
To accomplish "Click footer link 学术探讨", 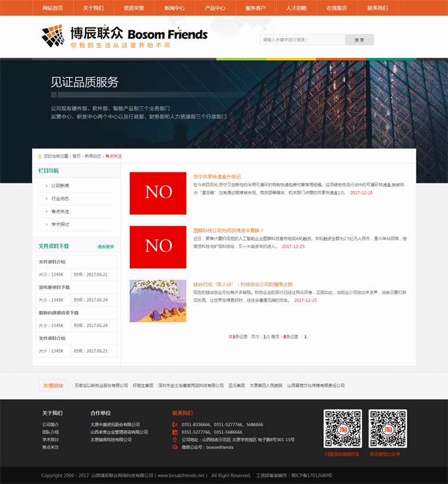I will click(50, 440).
